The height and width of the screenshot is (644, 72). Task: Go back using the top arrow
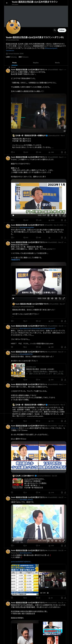tap(7, 3)
